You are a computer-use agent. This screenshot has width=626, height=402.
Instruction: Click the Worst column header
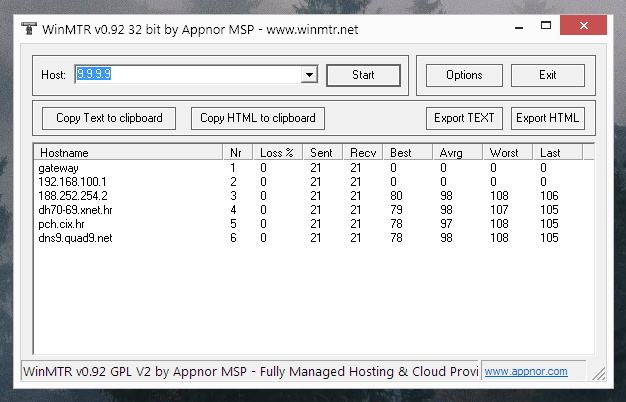[x=507, y=153]
